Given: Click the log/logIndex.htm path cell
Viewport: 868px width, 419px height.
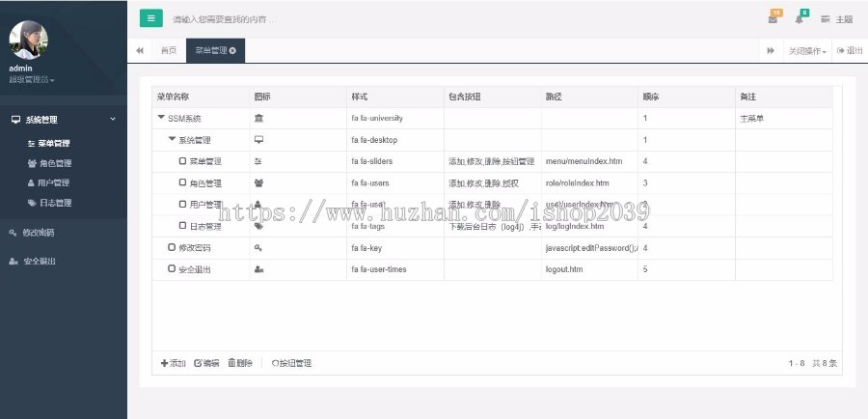Looking at the screenshot, I should (x=589, y=226).
